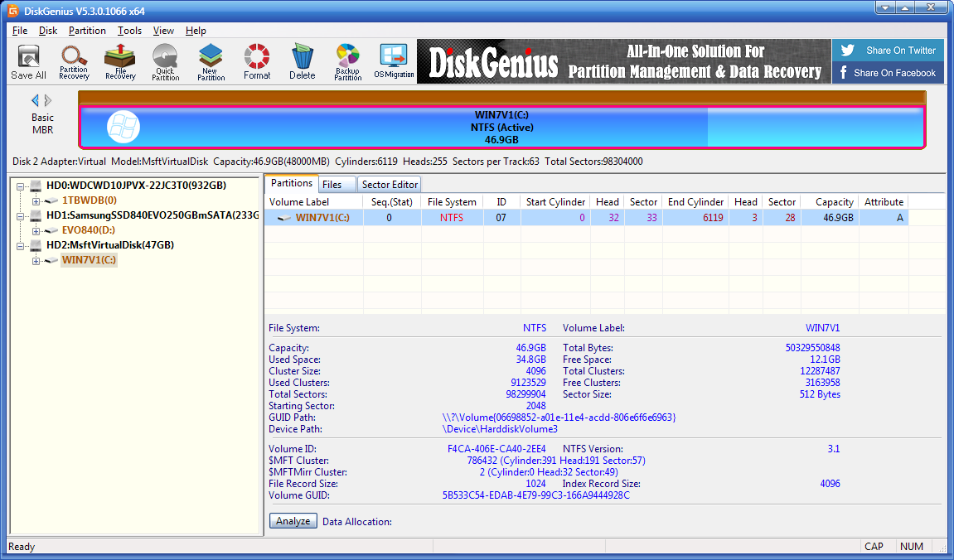The width and height of the screenshot is (954, 560).
Task: Click the Basic MBR back arrow
Action: [x=34, y=100]
